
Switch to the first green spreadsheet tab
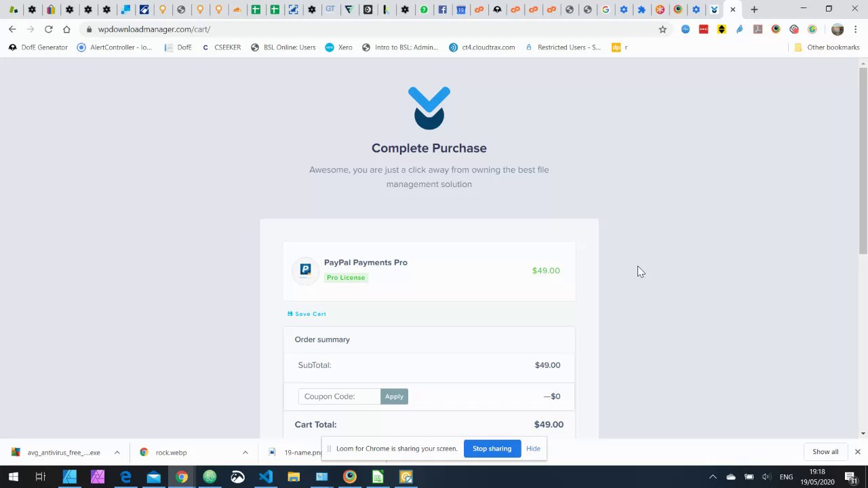pos(256,9)
